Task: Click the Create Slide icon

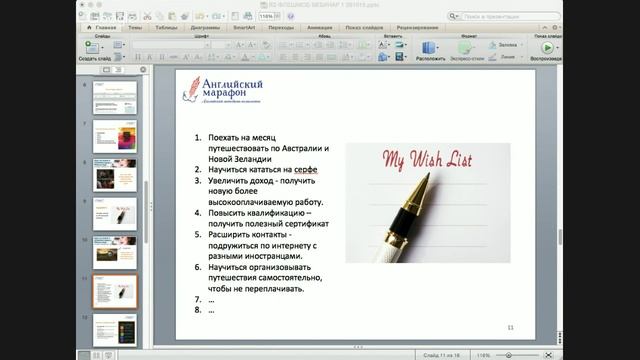Action: click(91, 47)
